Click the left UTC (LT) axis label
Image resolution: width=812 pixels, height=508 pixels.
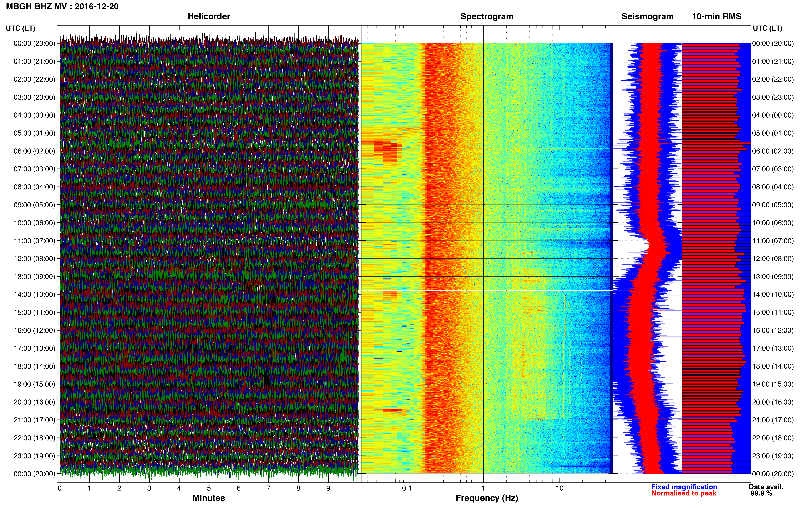pos(21,28)
